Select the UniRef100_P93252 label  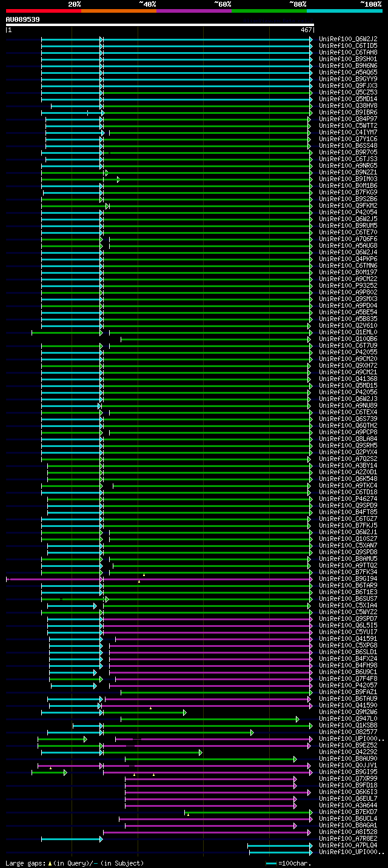pos(348,285)
